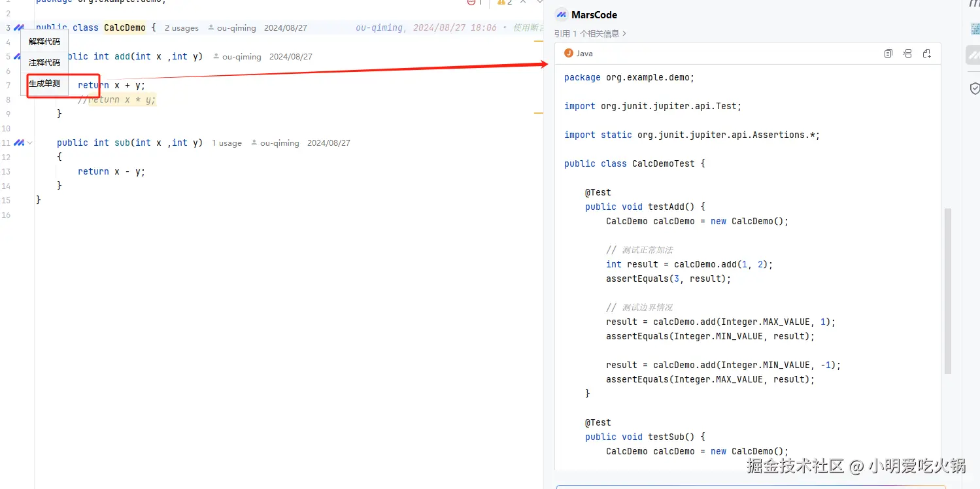Open the '1 usage' hint on sub method
The width and height of the screenshot is (980, 489).
[x=227, y=143]
